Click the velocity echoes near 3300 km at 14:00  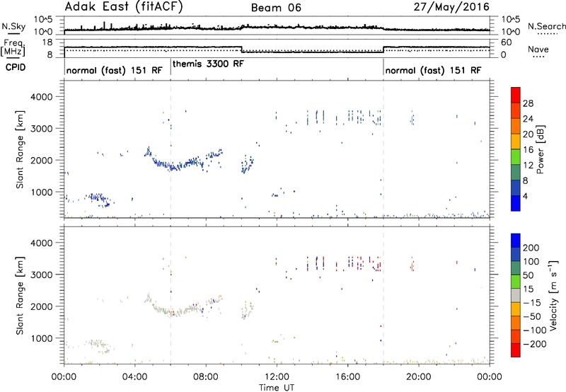tap(316, 264)
